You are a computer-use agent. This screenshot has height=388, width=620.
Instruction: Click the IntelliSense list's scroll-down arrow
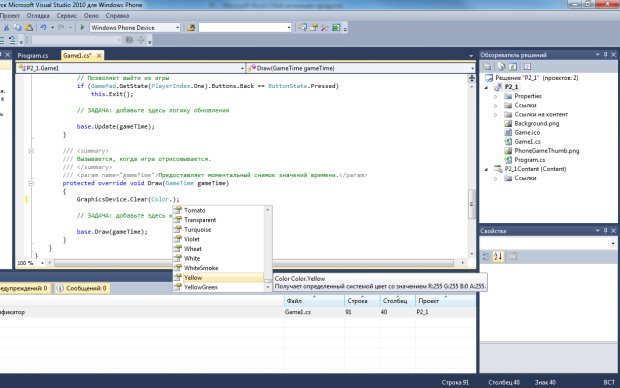pyautogui.click(x=268, y=288)
